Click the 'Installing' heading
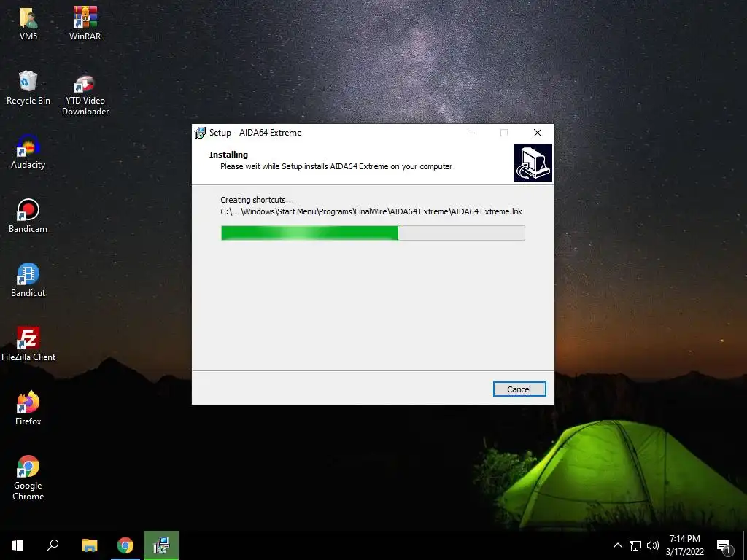The height and width of the screenshot is (560, 747). 228,155
